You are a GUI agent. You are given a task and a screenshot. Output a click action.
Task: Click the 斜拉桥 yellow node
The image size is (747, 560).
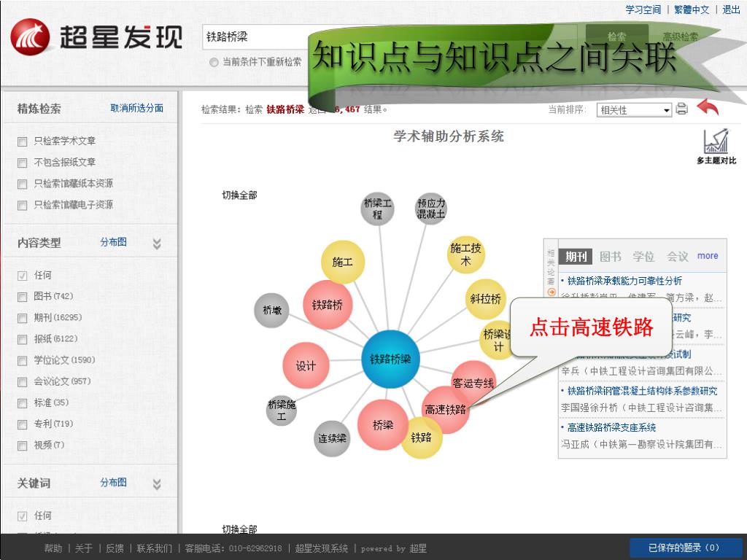485,299
